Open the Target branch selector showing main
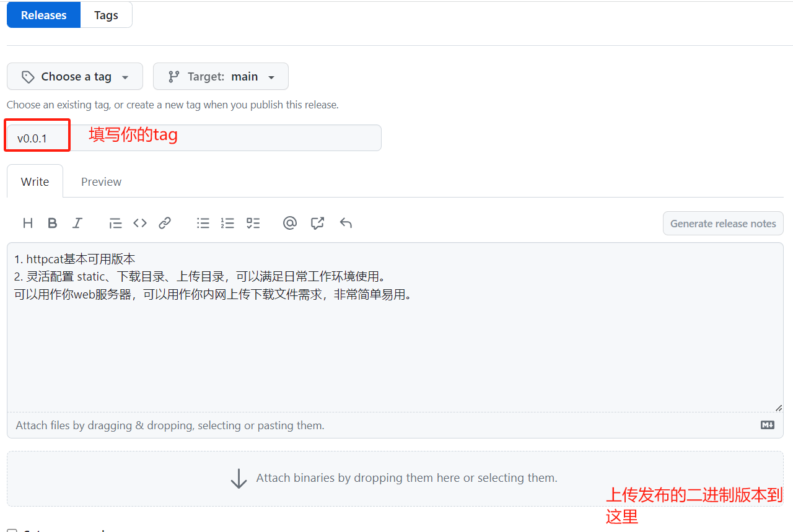This screenshot has height=532, width=793. (221, 76)
